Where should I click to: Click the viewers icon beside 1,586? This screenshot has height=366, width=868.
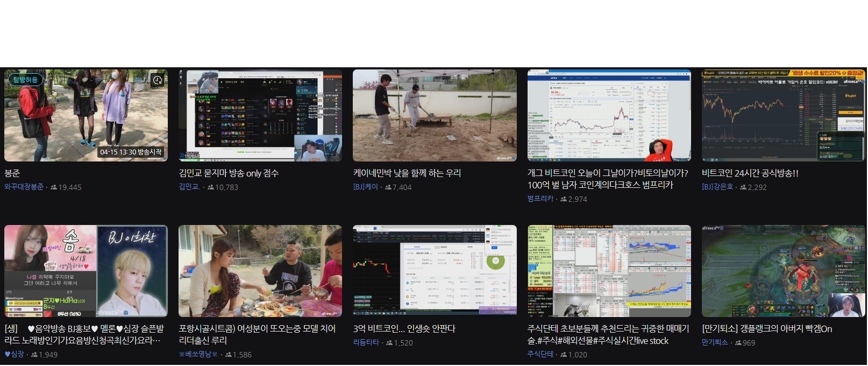coord(229,355)
